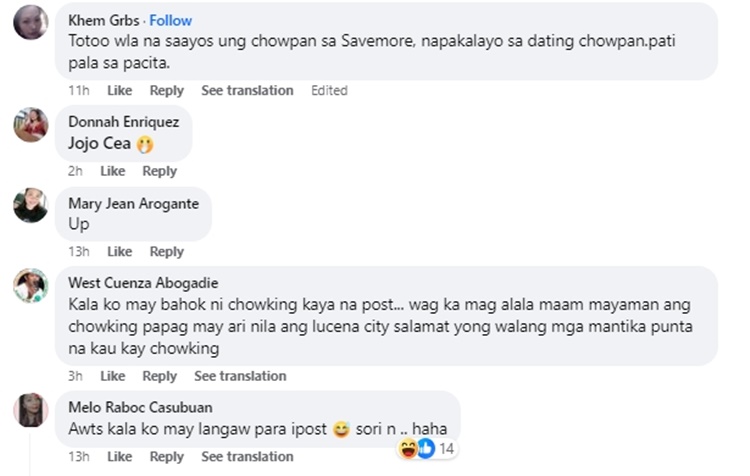This screenshot has width=750, height=476.
Task: Reply to Melo Raboc Casubuan's comment
Action: [166, 457]
